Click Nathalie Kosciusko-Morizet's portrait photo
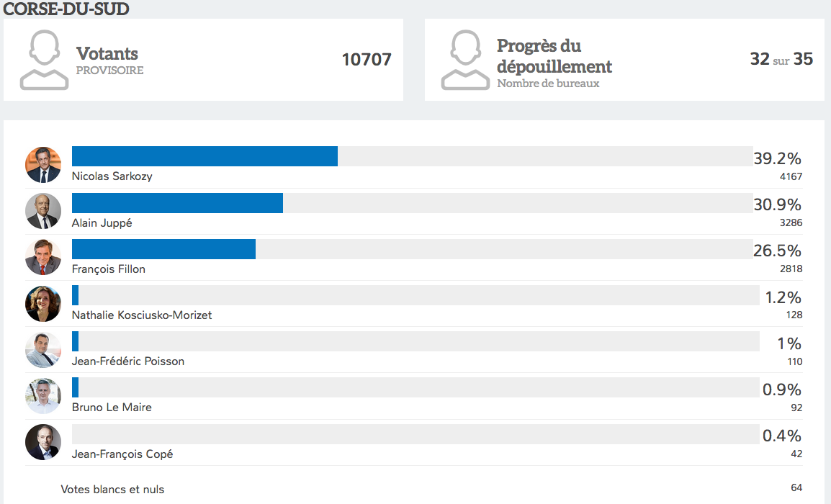 pos(43,304)
